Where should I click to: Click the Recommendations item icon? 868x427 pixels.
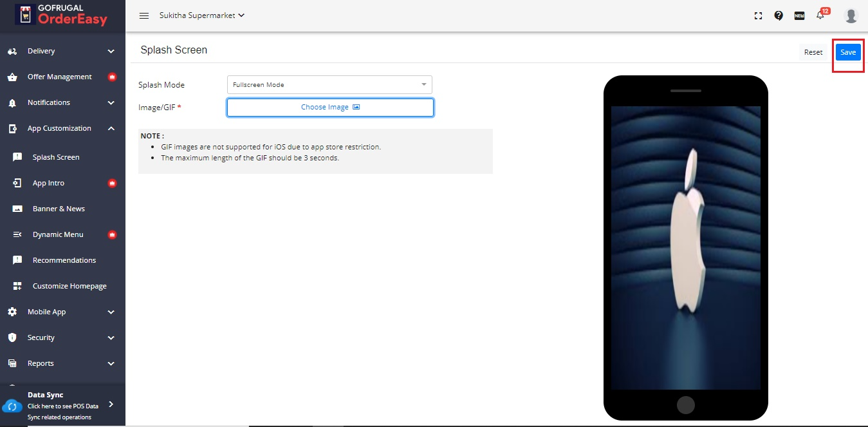(17, 260)
